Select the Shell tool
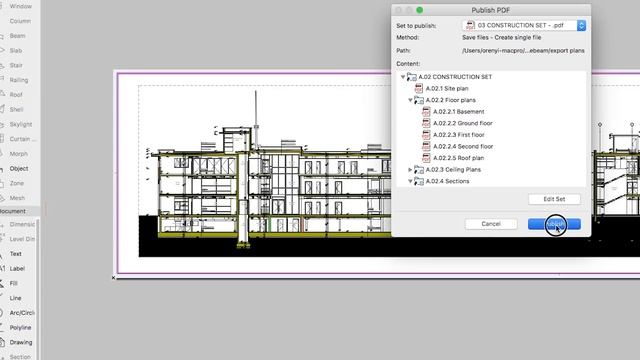The height and width of the screenshot is (360, 640). pyautogui.click(x=17, y=109)
